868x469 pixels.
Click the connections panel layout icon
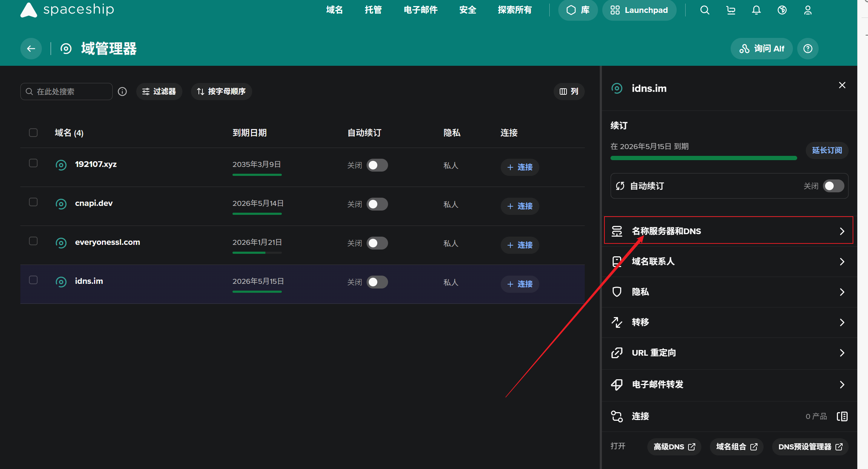click(842, 416)
